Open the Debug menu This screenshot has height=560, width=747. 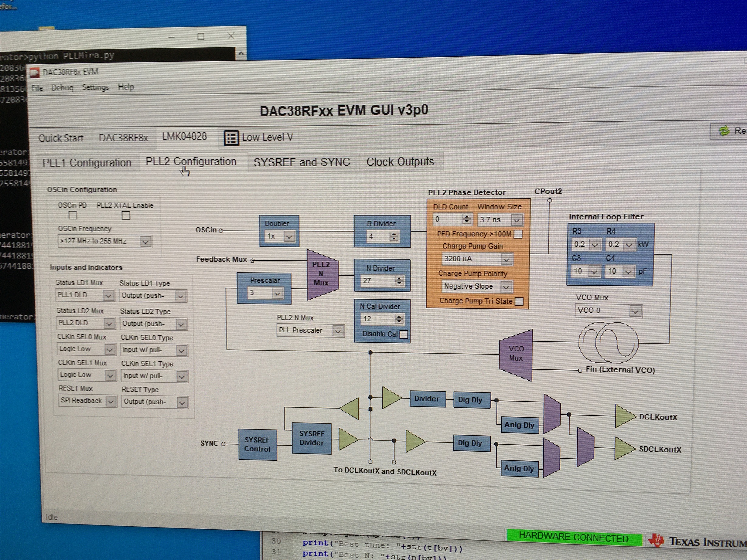[62, 88]
